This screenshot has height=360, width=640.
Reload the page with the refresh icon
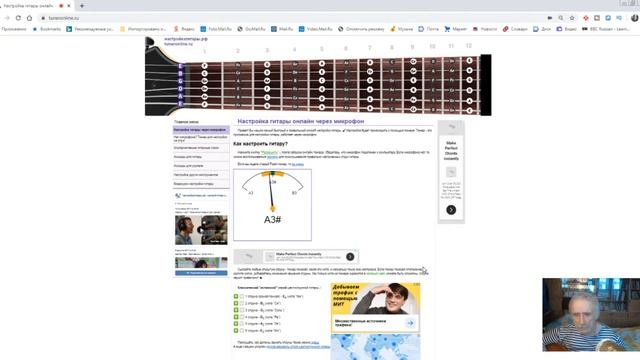click(18, 18)
